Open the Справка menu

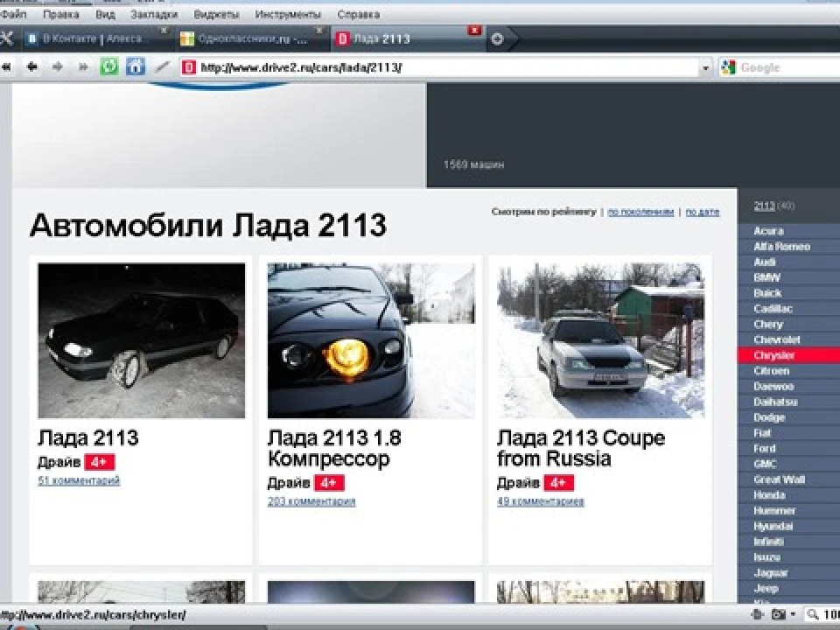pyautogui.click(x=359, y=15)
